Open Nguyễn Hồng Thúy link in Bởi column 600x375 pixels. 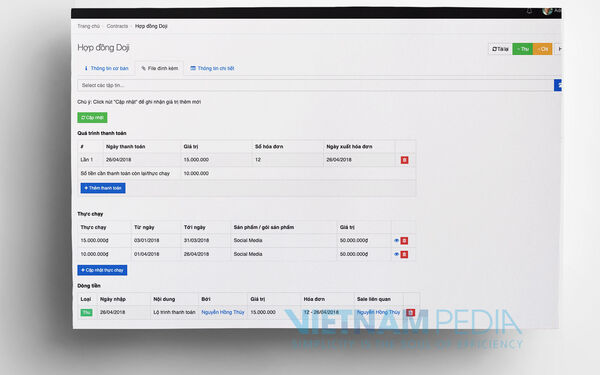[x=223, y=312]
